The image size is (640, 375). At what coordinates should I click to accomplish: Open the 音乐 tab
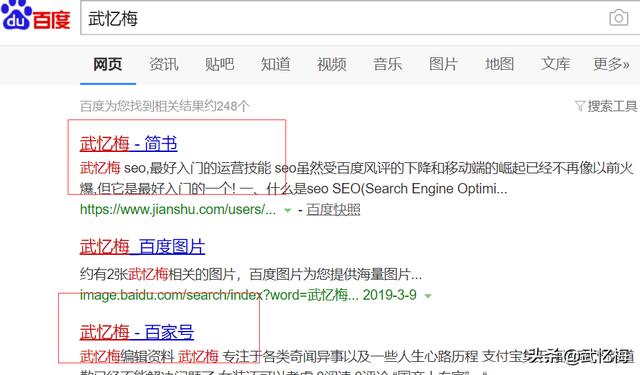tap(388, 64)
